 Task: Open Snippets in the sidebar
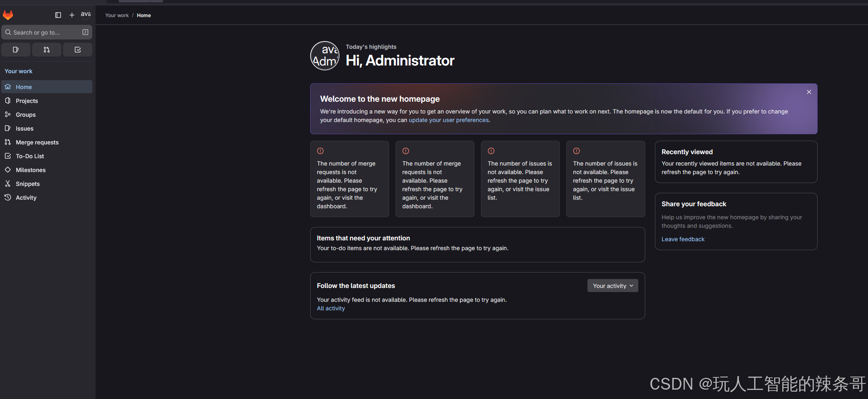(47, 183)
